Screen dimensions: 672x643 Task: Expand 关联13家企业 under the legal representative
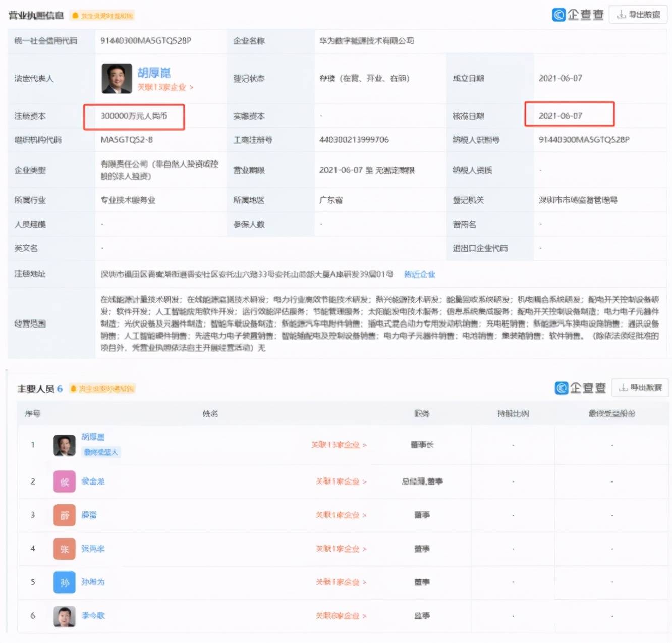pyautogui.click(x=165, y=87)
